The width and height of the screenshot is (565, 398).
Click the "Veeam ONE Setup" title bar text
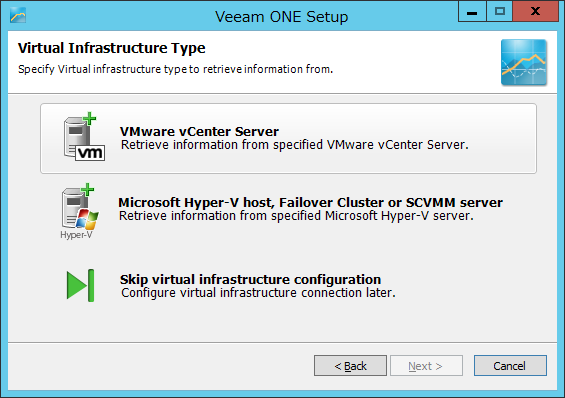click(x=282, y=17)
